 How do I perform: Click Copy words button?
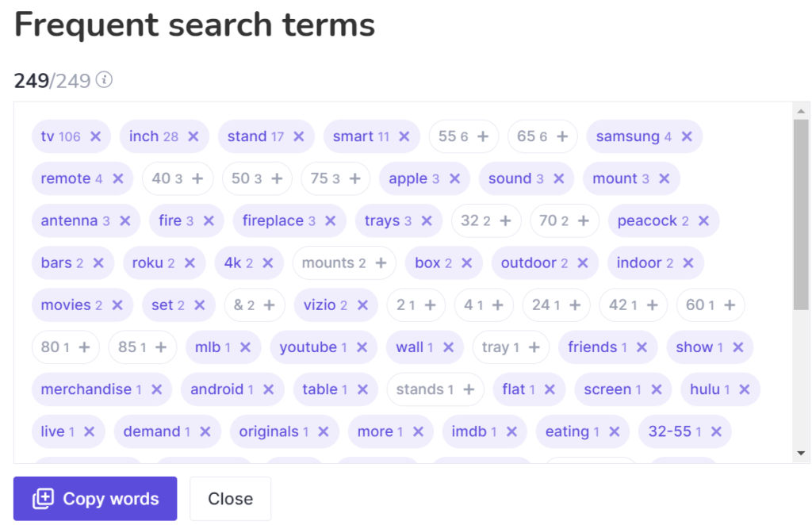click(95, 499)
